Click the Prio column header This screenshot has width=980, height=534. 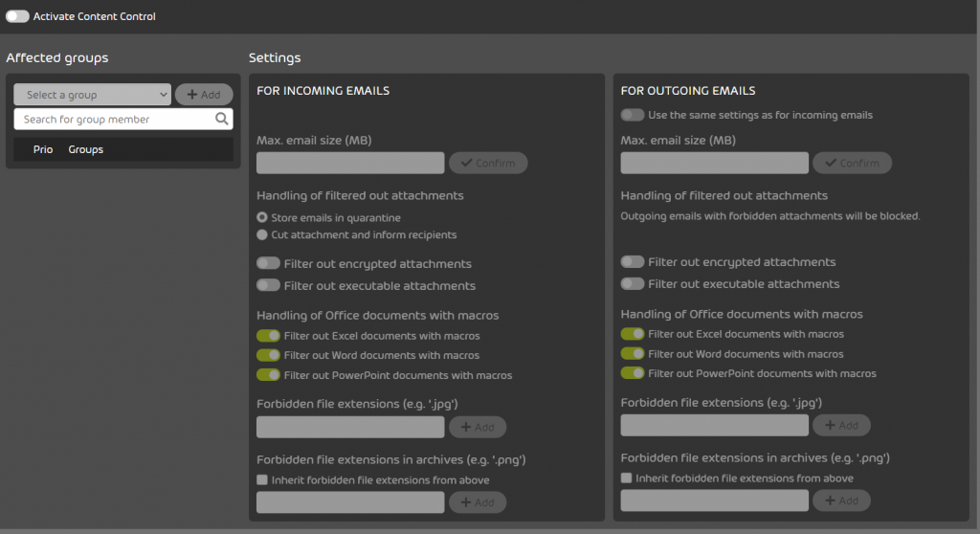click(43, 149)
